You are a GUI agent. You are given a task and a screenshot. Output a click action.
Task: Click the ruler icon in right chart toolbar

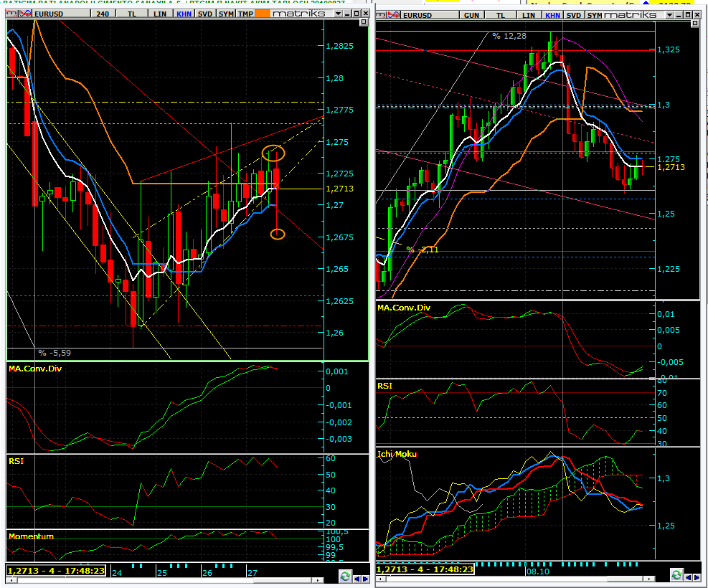381,15
